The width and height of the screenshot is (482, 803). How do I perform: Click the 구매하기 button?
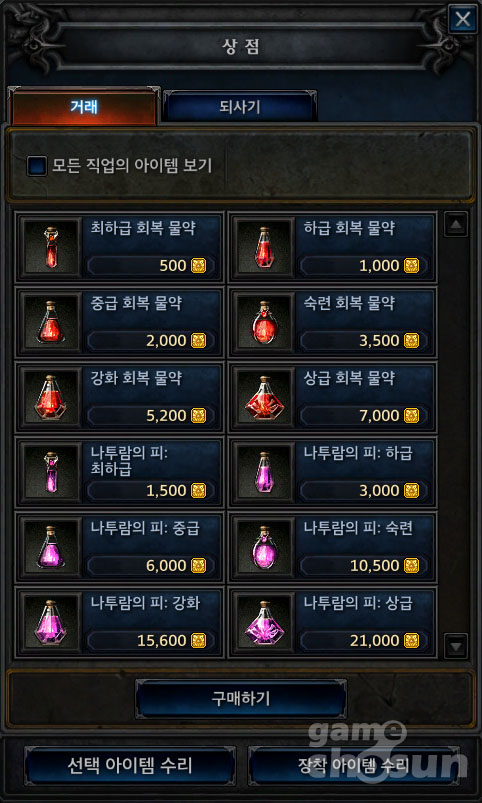[241, 699]
